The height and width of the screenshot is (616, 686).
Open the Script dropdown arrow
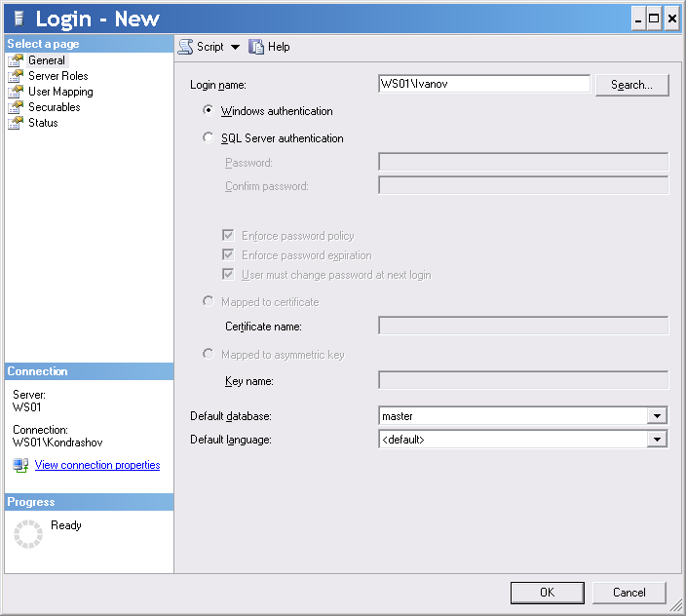click(236, 47)
